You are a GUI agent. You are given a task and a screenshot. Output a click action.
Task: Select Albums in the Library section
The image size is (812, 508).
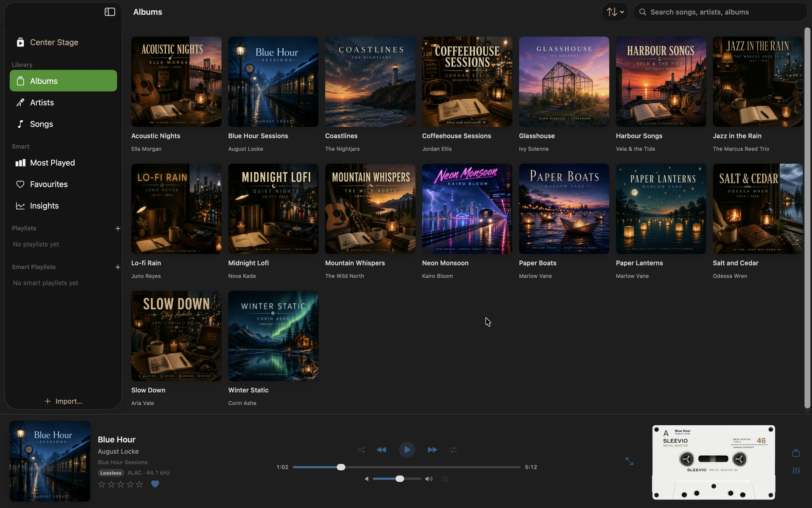pos(63,80)
